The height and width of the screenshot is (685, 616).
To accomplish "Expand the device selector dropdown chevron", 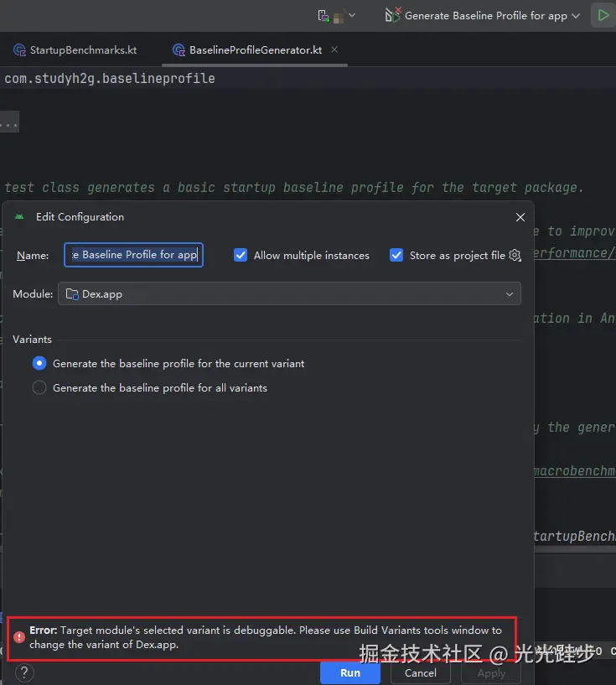I will point(352,15).
